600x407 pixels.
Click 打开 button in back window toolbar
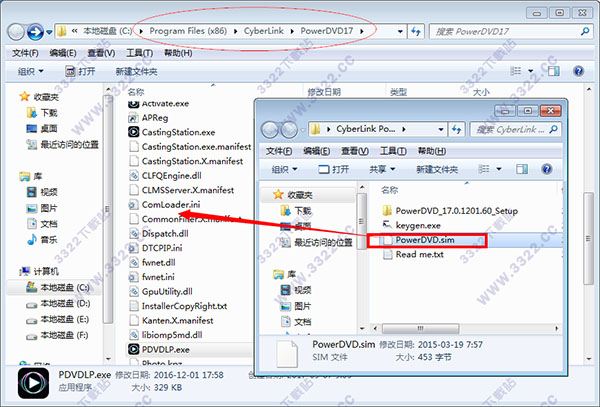pos(80,71)
